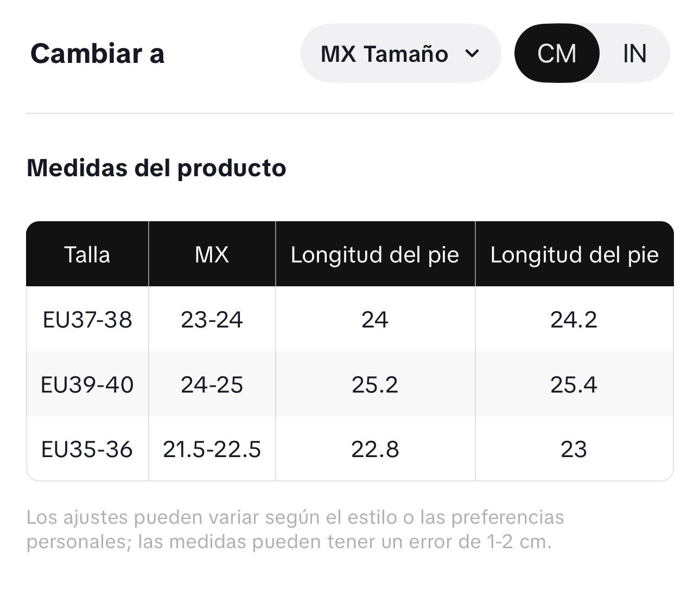Click the 24.2 foot length value
700x591 pixels.
(x=574, y=319)
